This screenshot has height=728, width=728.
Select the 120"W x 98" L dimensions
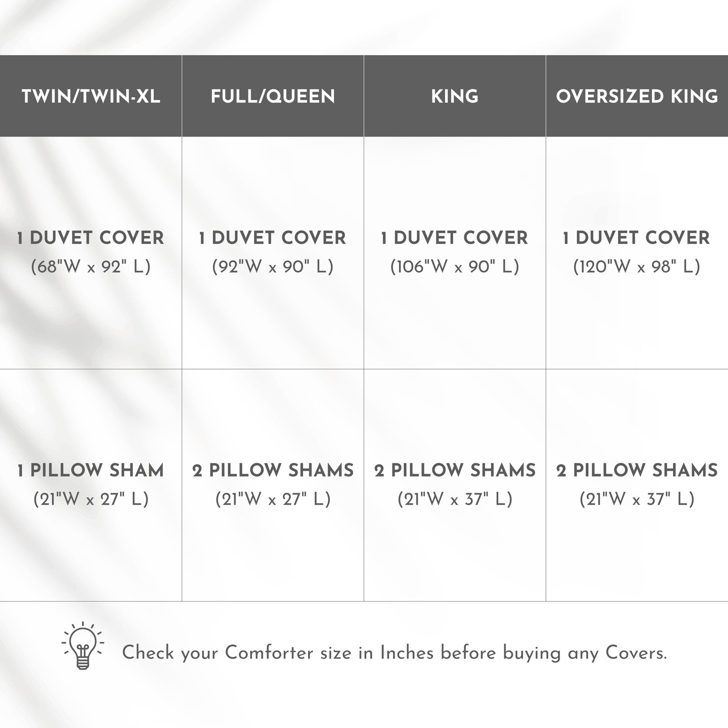click(x=637, y=267)
